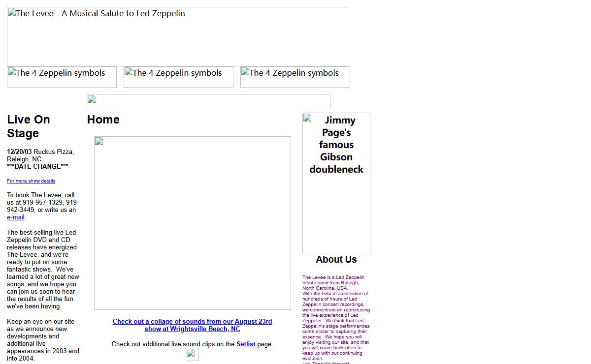591x364 pixels.
Task: Go to the Setlist page link
Action: (x=246, y=344)
